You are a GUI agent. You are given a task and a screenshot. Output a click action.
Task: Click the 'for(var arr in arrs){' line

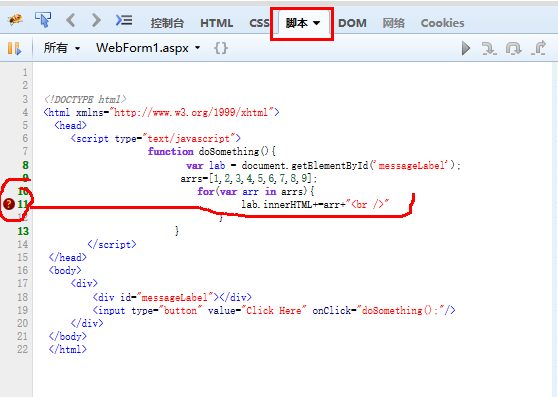coord(256,191)
